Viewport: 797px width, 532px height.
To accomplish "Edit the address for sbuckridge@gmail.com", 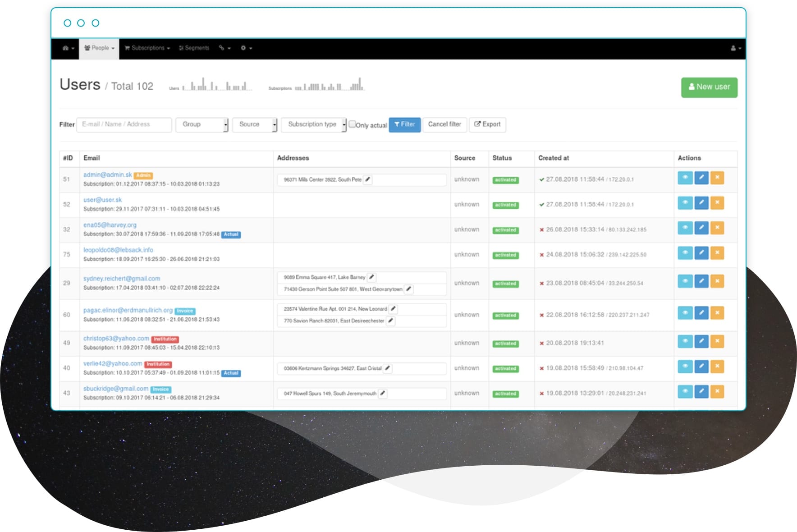I will (x=383, y=393).
